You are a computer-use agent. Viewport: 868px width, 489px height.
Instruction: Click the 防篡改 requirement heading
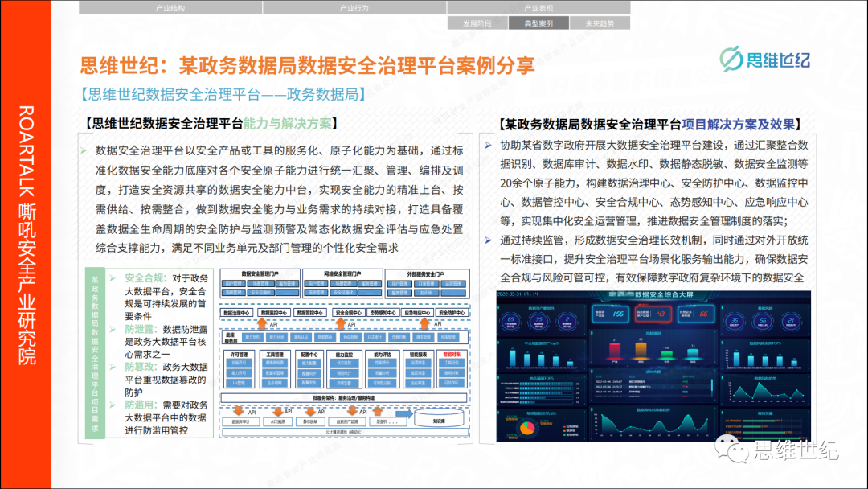point(141,367)
